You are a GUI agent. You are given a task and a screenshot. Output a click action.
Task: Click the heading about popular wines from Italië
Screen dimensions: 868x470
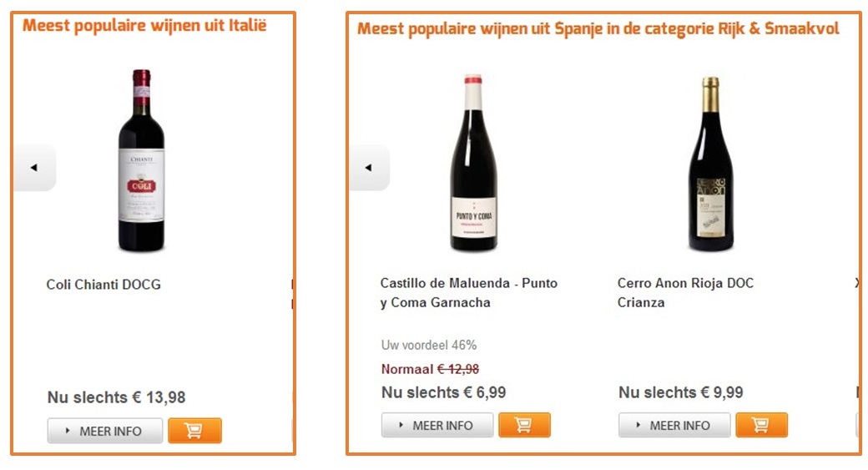(144, 25)
